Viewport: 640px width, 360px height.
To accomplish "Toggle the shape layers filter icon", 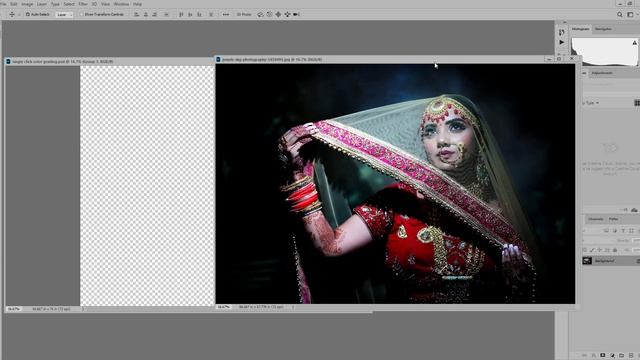I will [631, 231].
